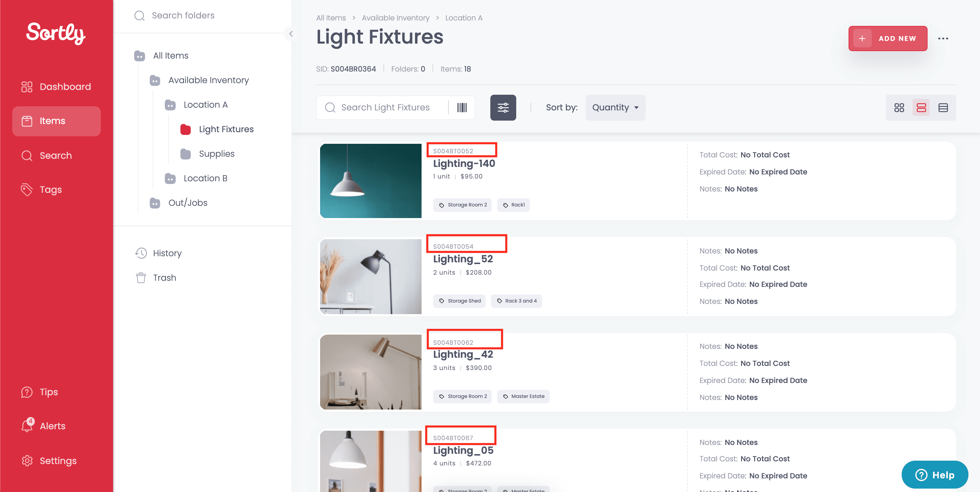Select the Light Fixtures folder

click(x=226, y=129)
